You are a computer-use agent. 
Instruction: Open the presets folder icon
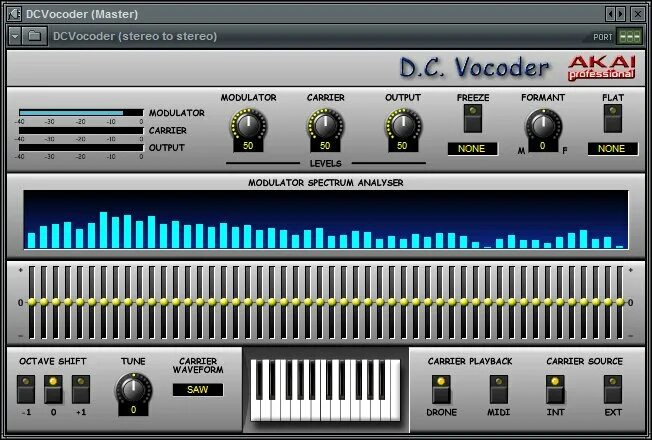(x=35, y=36)
